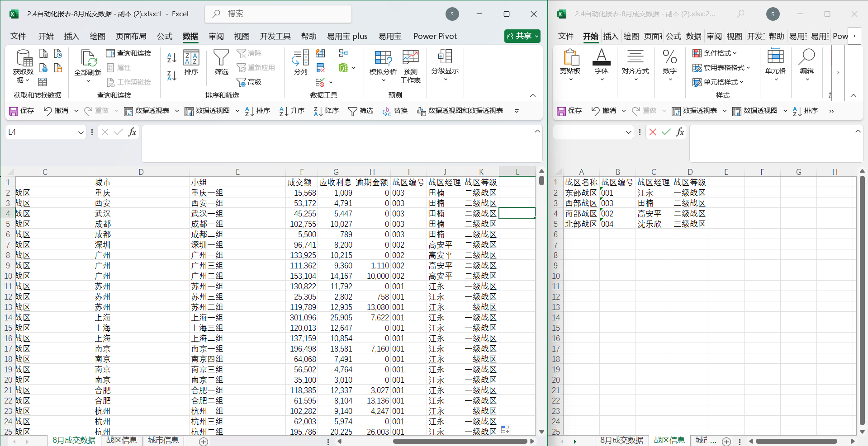This screenshot has width=868, height=446.
Task: Click Data Validation icon
Action: point(320,82)
